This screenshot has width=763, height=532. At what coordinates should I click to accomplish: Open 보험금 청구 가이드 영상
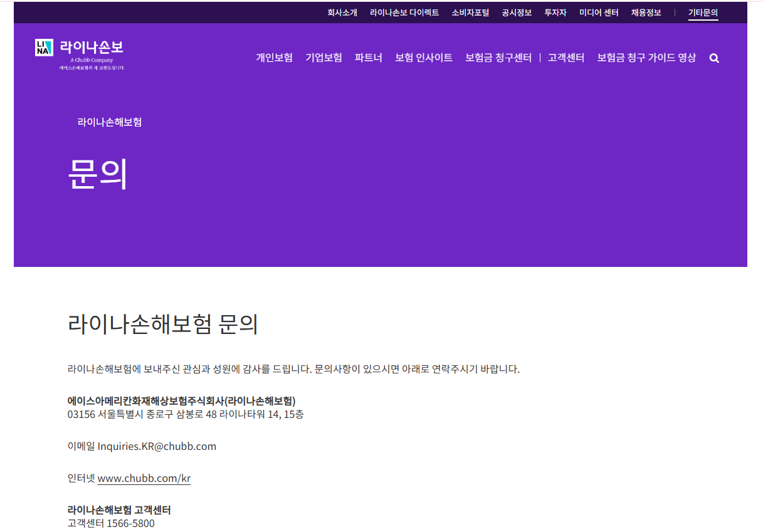pyautogui.click(x=646, y=58)
